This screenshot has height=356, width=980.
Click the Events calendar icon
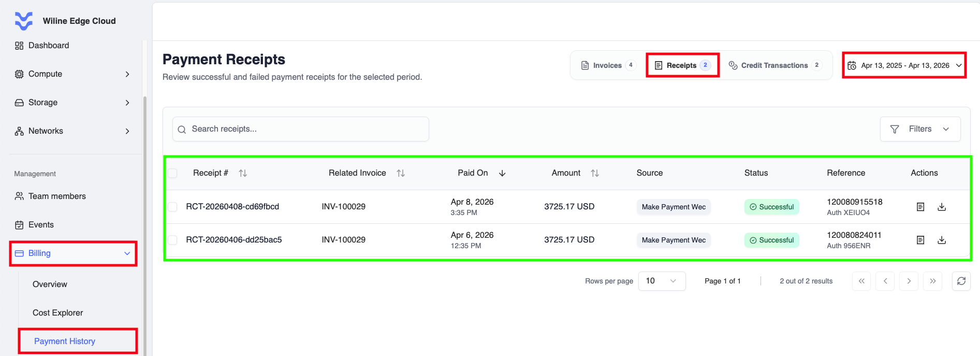point(19,225)
